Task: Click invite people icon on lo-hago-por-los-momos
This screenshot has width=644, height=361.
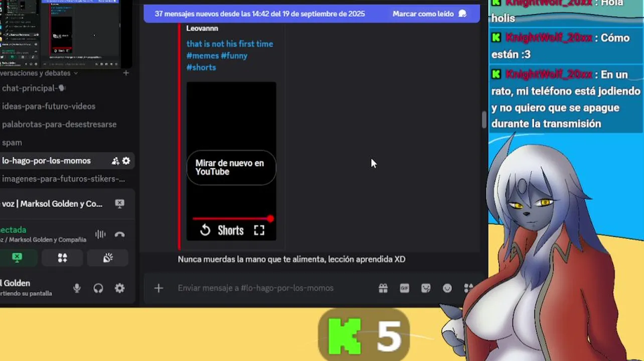Action: click(x=115, y=161)
